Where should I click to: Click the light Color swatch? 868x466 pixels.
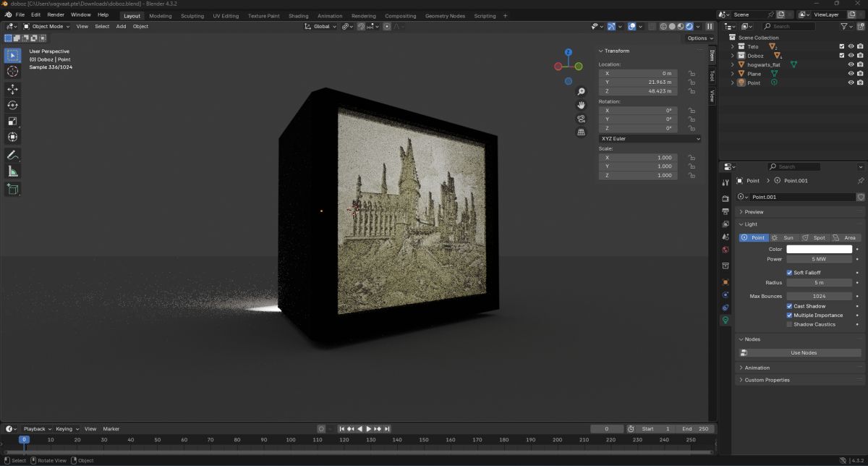click(x=820, y=249)
